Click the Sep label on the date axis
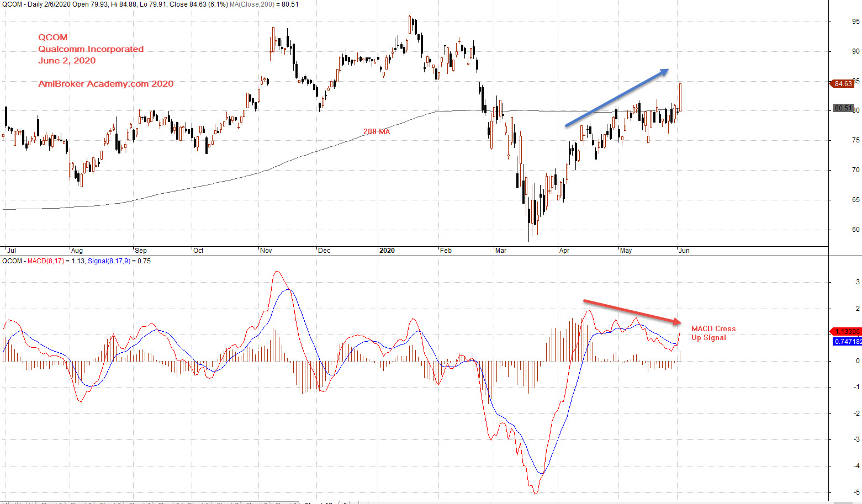The height and width of the screenshot is (504, 862). (x=141, y=251)
